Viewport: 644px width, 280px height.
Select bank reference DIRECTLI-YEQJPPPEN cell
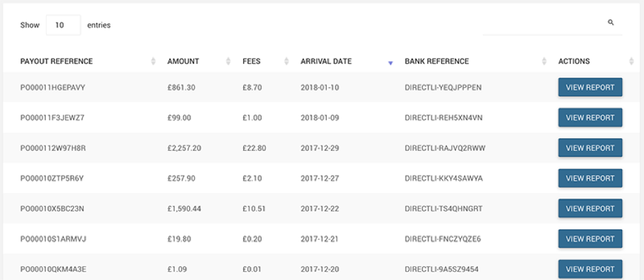(x=443, y=88)
